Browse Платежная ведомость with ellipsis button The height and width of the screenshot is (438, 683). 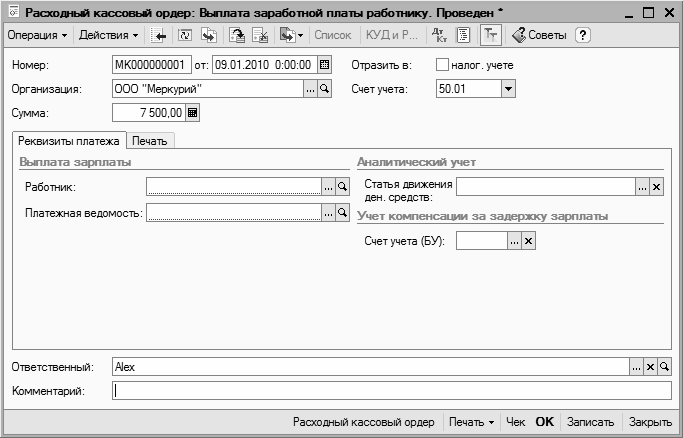(327, 212)
